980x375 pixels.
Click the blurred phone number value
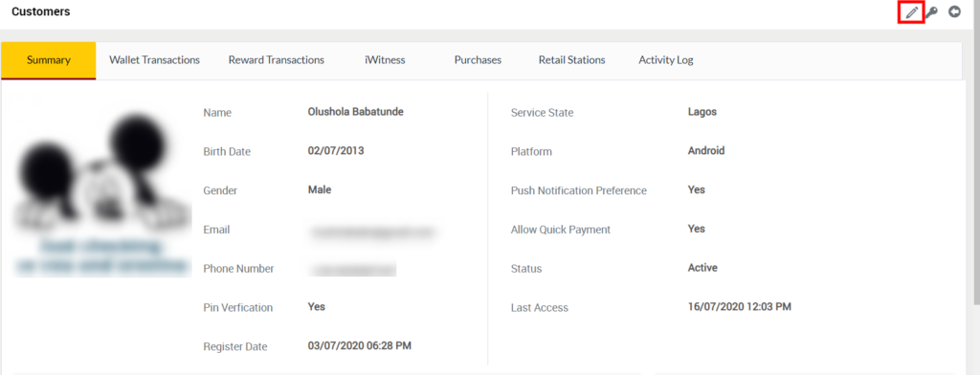click(352, 270)
